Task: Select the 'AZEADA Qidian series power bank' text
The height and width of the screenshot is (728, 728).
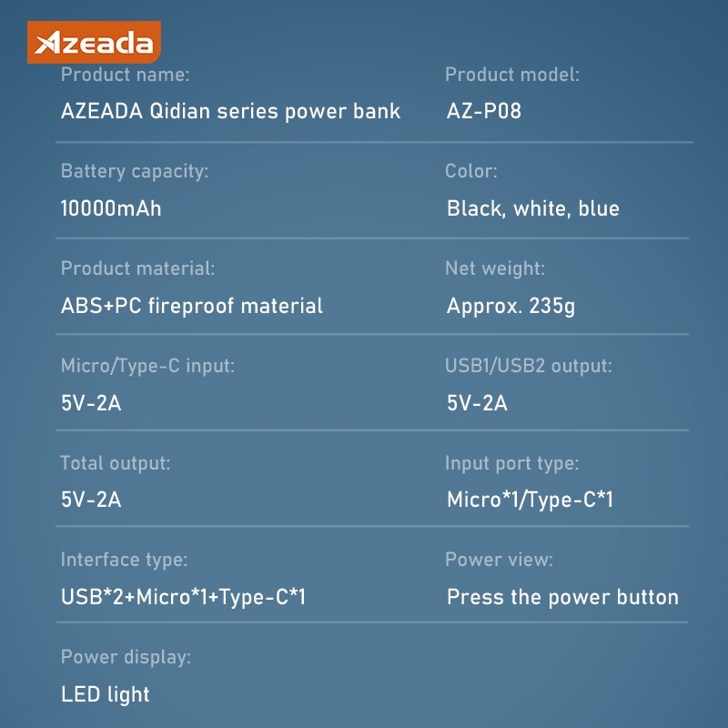Action: coord(230,112)
